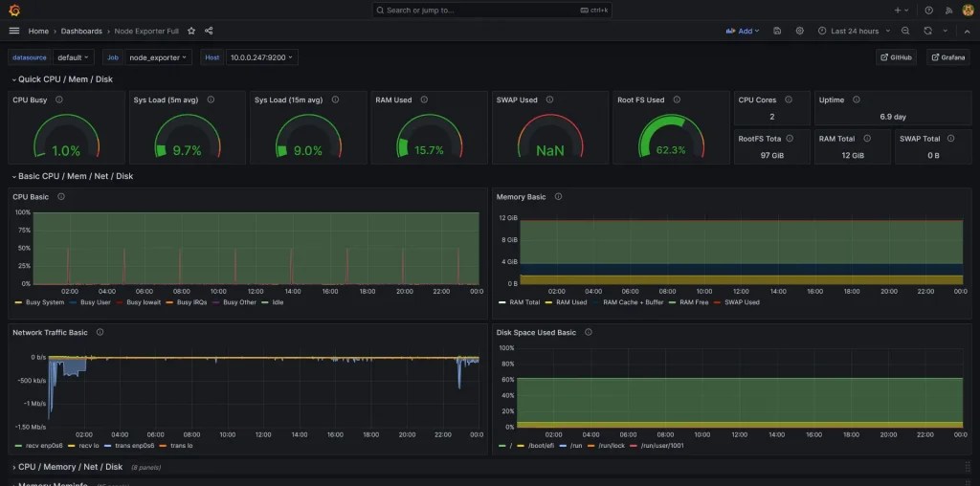The image size is (980, 486).
Task: Click the Memory Basic panel title
Action: [522, 197]
